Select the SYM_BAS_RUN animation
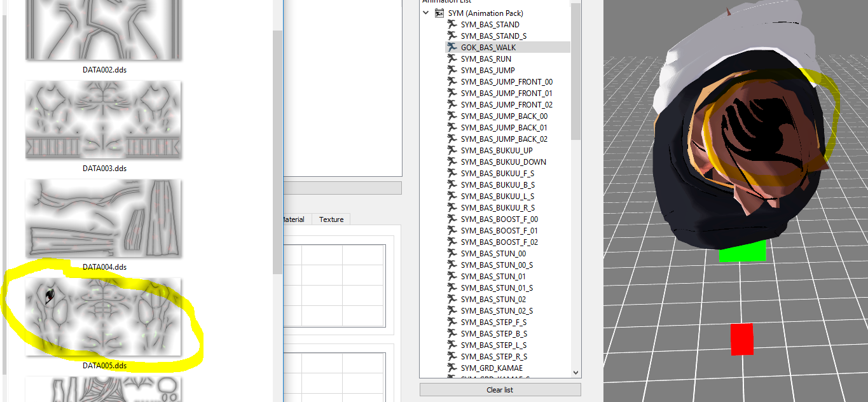The width and height of the screenshot is (868, 402). (486, 59)
